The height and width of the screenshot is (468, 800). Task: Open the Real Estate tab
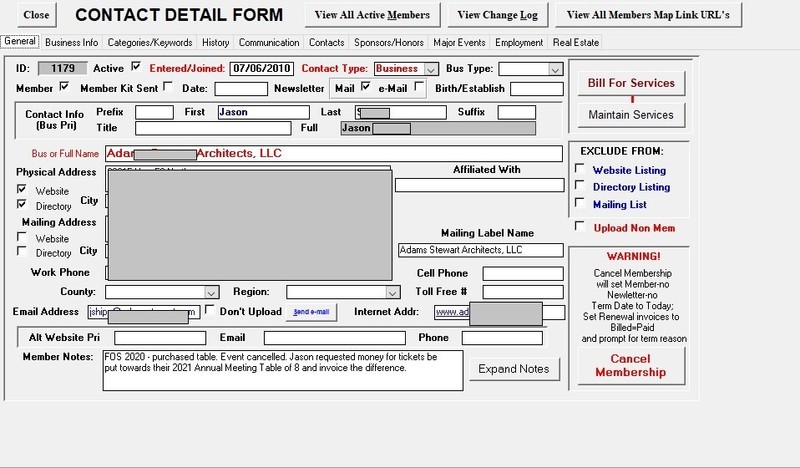576,42
